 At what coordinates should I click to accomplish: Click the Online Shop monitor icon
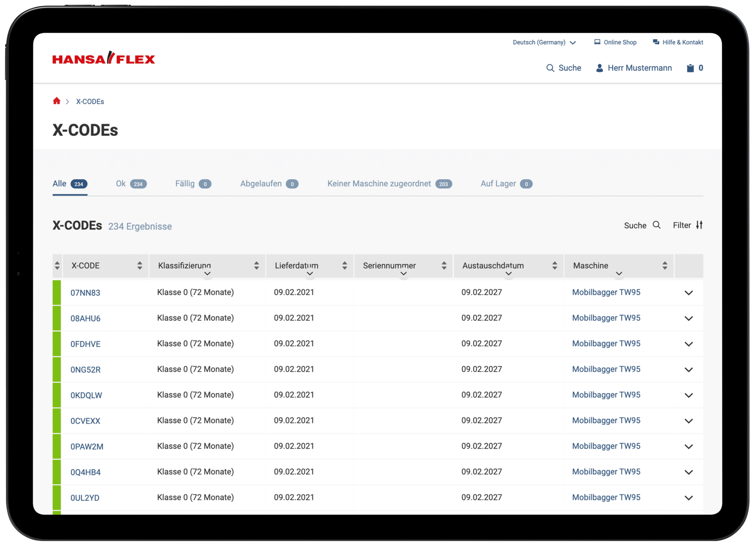coord(597,42)
